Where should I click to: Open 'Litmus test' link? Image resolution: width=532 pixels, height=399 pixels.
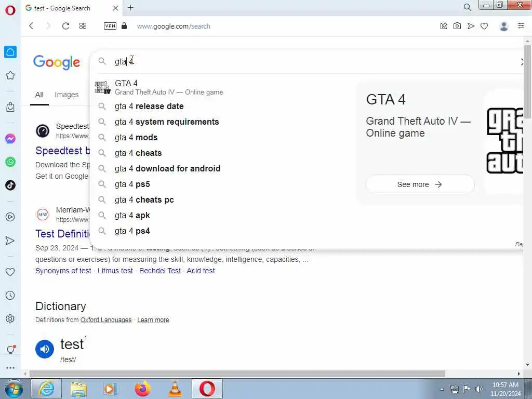click(115, 271)
